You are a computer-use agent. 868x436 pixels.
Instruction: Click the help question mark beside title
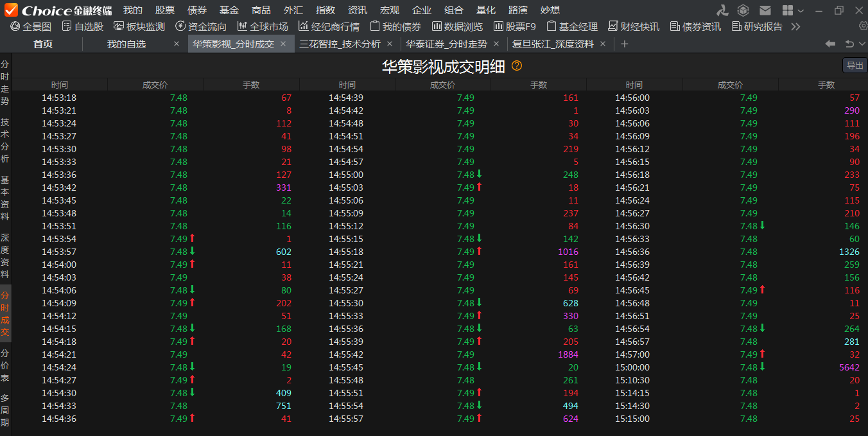click(x=517, y=66)
